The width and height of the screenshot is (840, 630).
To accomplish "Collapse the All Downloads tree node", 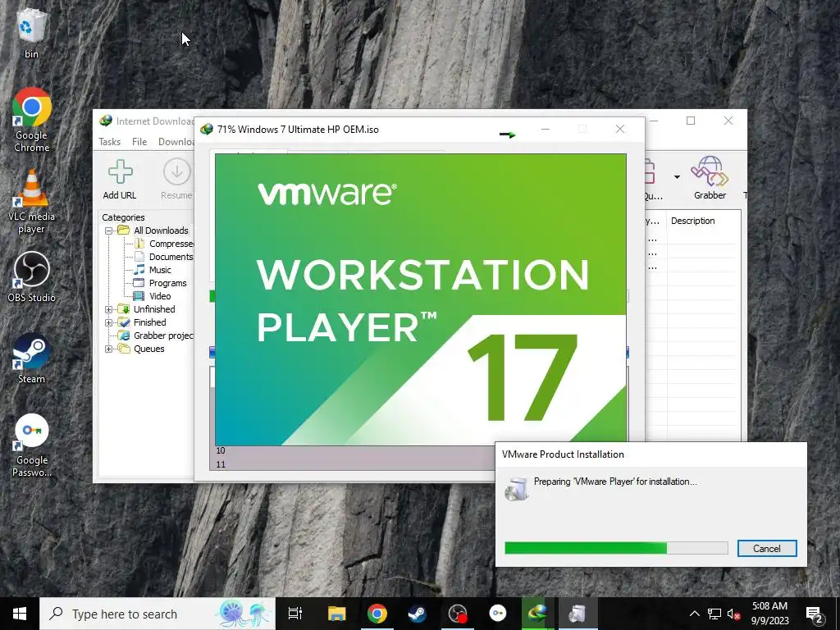I will (108, 231).
